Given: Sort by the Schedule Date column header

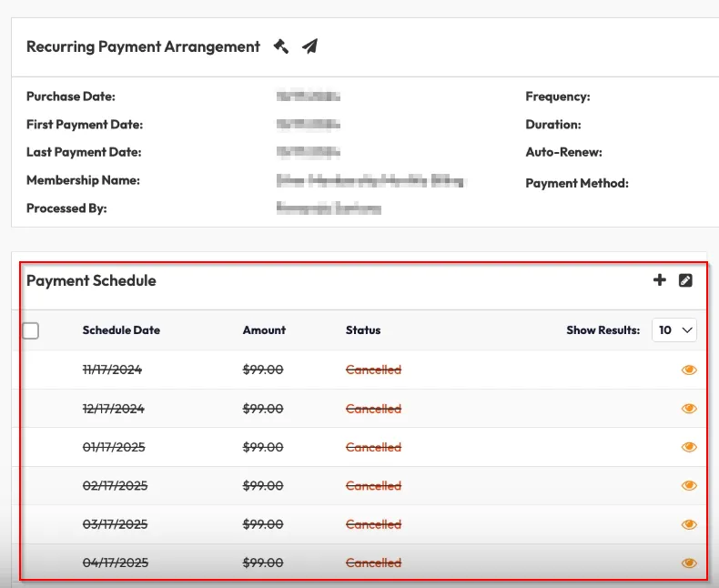Looking at the screenshot, I should 121,330.
